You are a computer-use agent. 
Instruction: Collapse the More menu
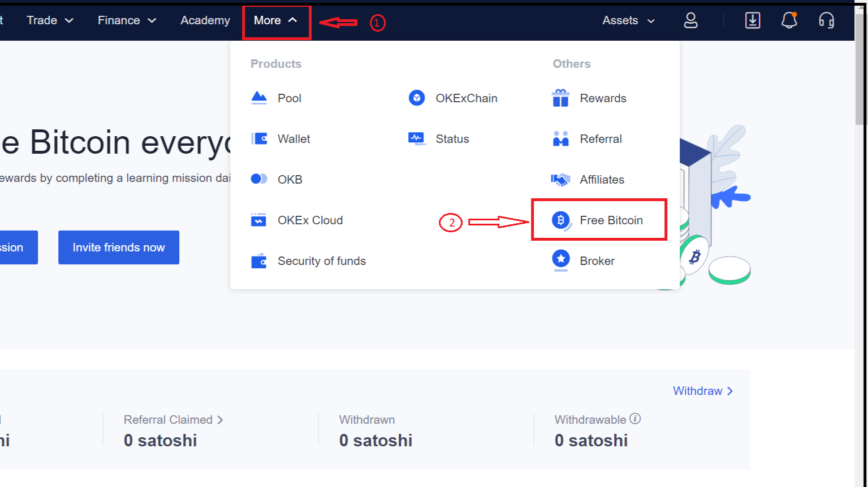point(275,20)
